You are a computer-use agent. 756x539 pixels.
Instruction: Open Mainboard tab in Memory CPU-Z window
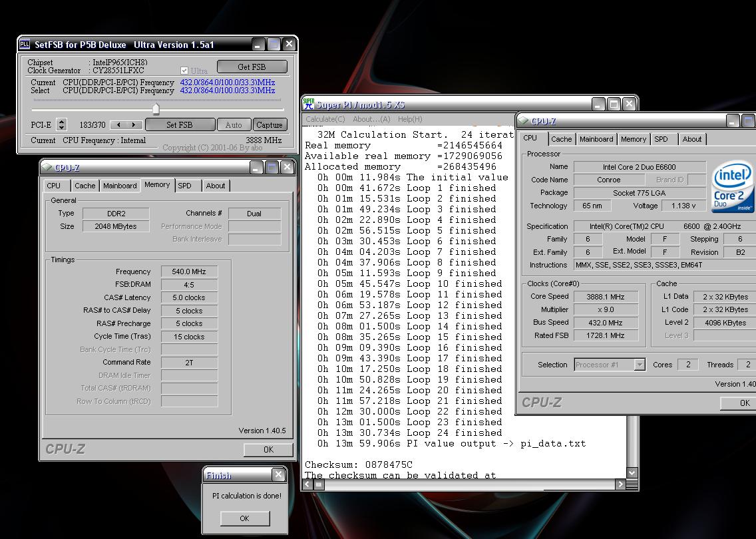tap(120, 186)
